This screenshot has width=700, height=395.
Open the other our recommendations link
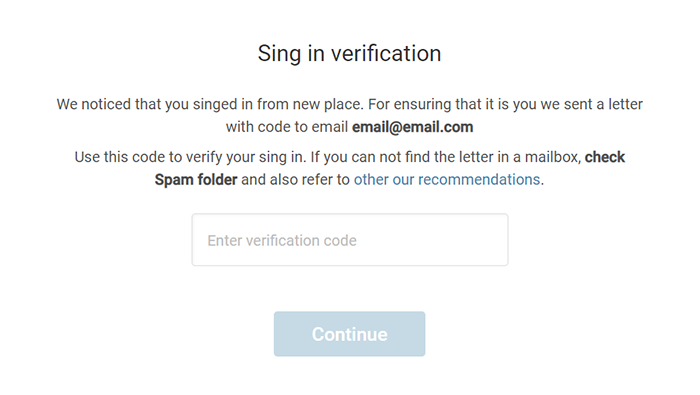point(447,179)
